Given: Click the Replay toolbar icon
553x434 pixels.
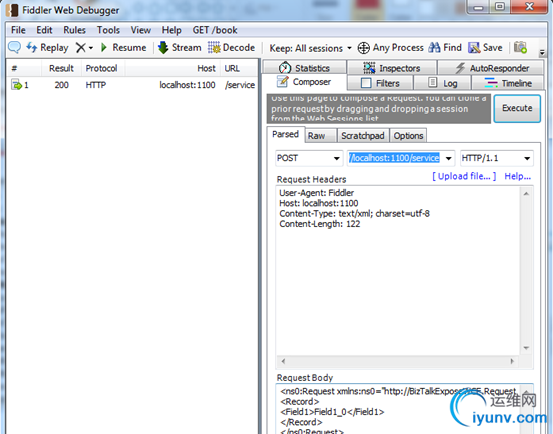Looking at the screenshot, I should click(x=32, y=47).
